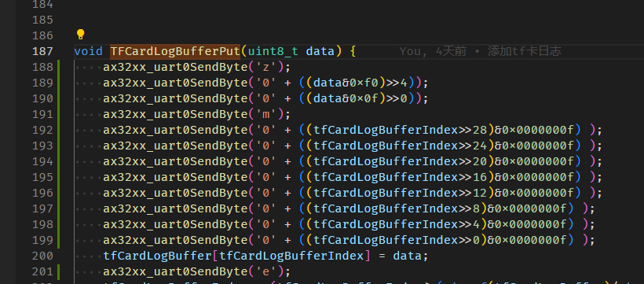Image resolution: width=644 pixels, height=284 pixels.
Task: Click the lightbulb code action icon
Action: point(80,35)
